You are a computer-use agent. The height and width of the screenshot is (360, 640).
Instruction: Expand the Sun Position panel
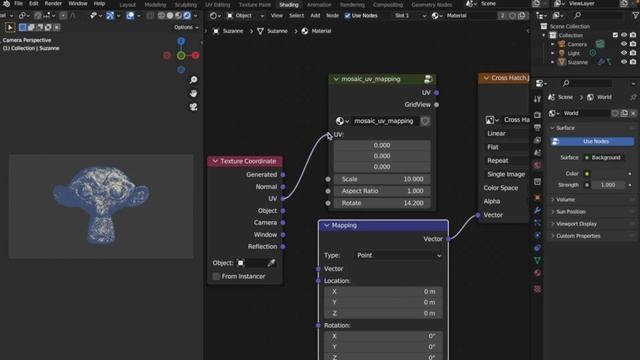coord(571,212)
